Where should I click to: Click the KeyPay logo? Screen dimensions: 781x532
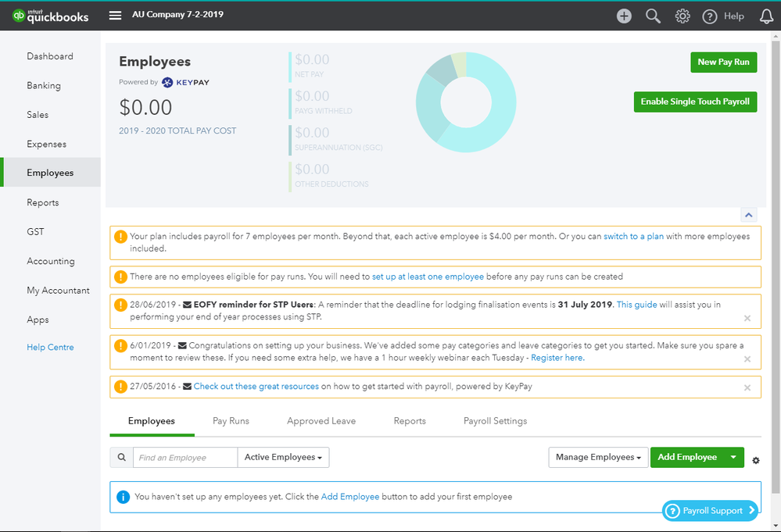coord(185,83)
